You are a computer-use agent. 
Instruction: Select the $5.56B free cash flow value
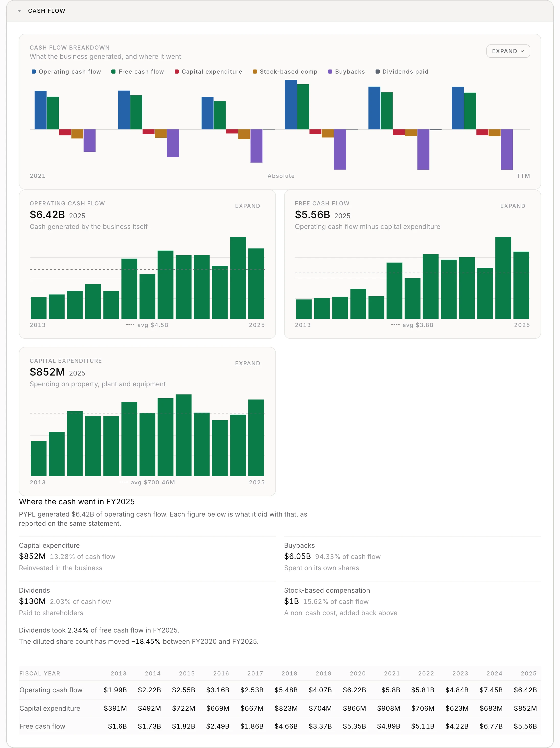(x=312, y=215)
